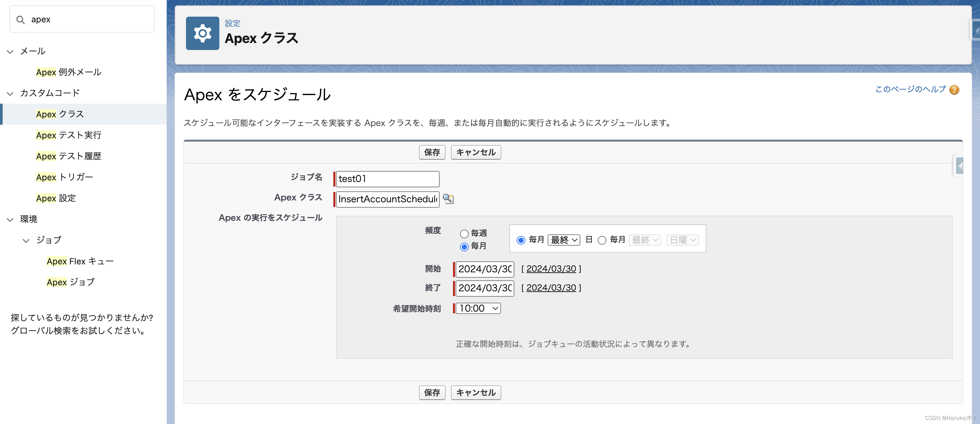Click the 保存 button

pyautogui.click(x=432, y=152)
